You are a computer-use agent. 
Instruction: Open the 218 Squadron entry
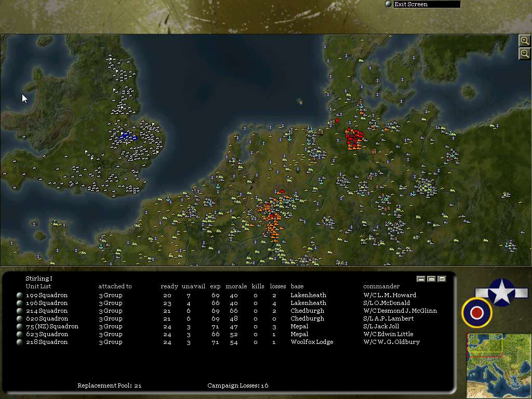click(47, 342)
